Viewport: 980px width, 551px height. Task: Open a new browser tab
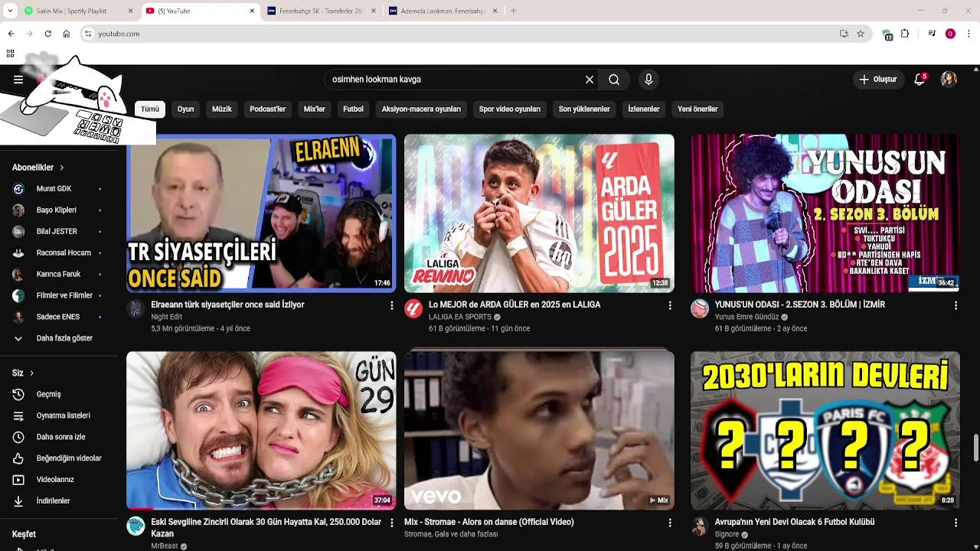(513, 11)
